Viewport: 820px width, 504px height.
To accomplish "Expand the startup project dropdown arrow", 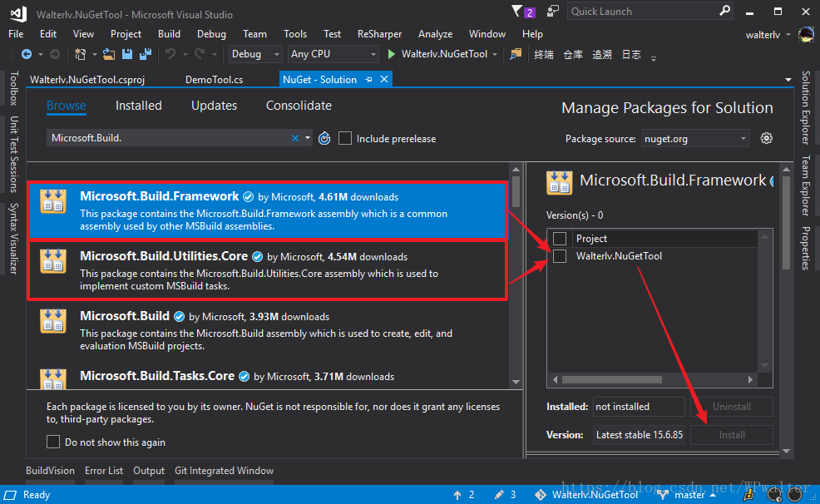I will pyautogui.click(x=495, y=54).
